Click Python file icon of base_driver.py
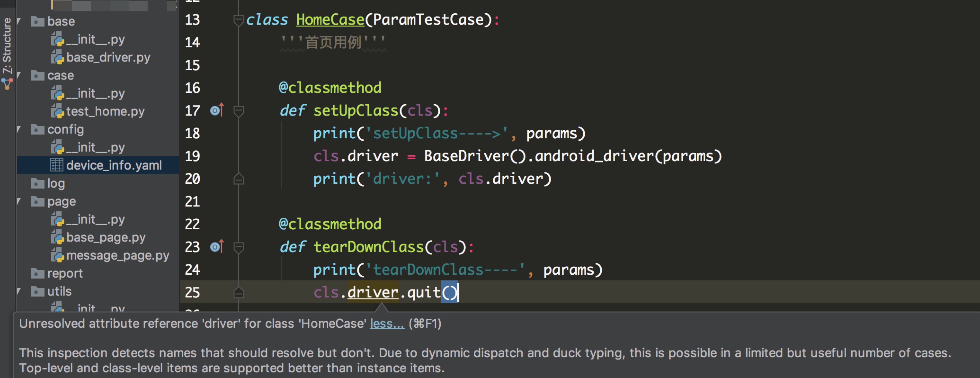Viewport: 980px width, 378px height. coord(58,58)
